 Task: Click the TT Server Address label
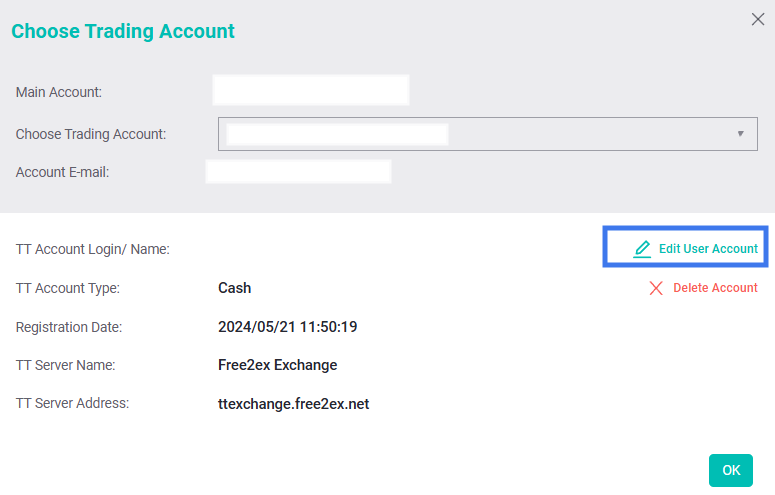point(73,404)
